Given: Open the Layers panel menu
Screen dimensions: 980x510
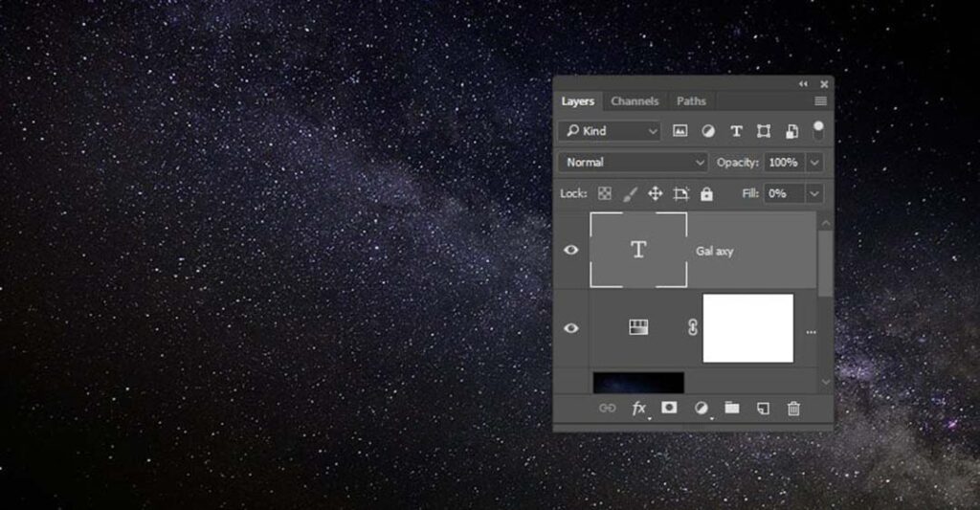Looking at the screenshot, I should coord(820,101).
